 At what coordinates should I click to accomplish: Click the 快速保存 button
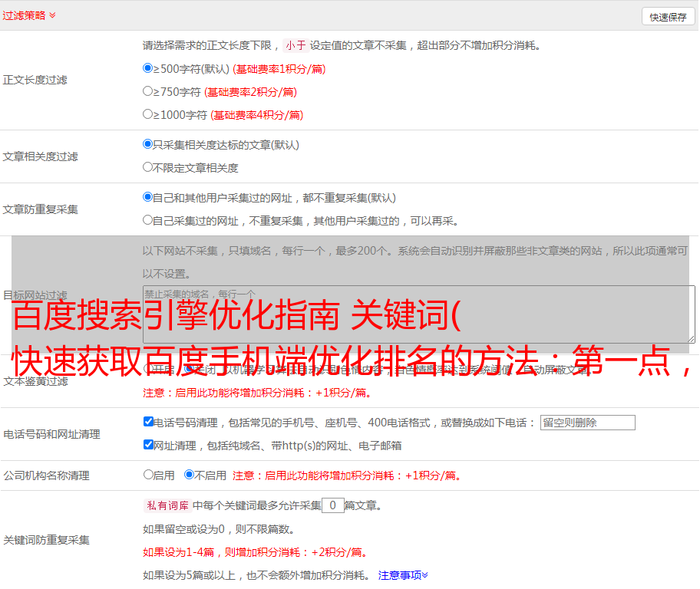[x=668, y=17]
